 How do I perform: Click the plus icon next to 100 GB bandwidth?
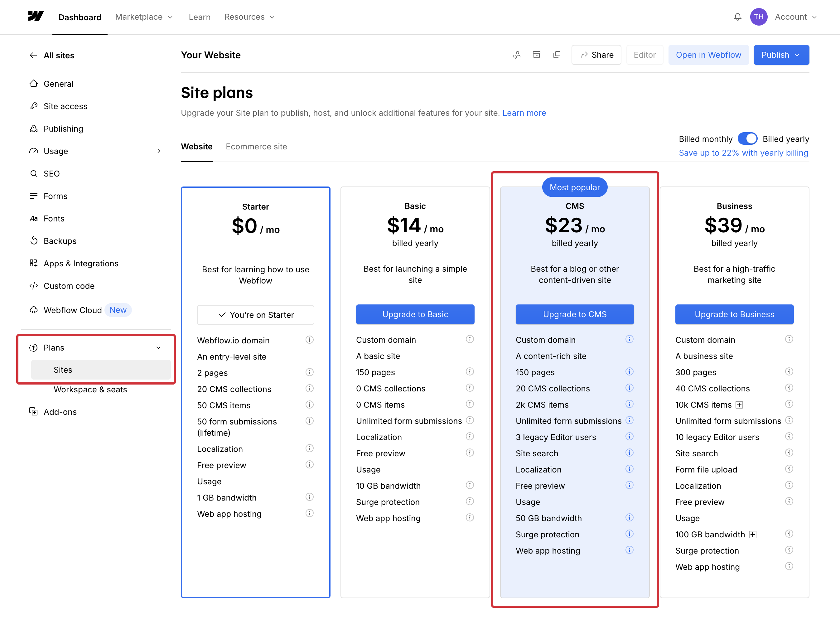[x=752, y=535]
